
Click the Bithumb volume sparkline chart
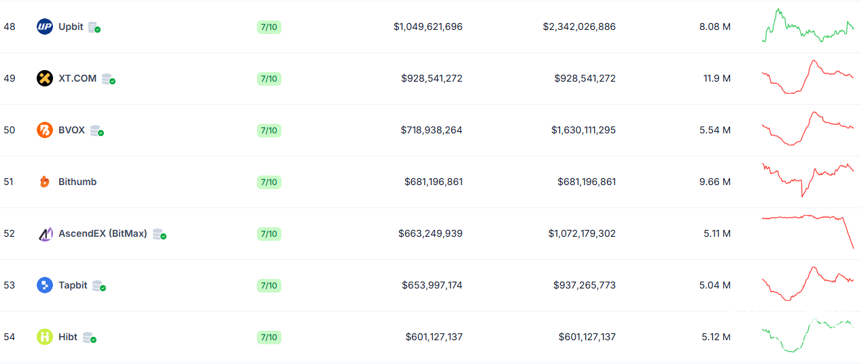(808, 179)
